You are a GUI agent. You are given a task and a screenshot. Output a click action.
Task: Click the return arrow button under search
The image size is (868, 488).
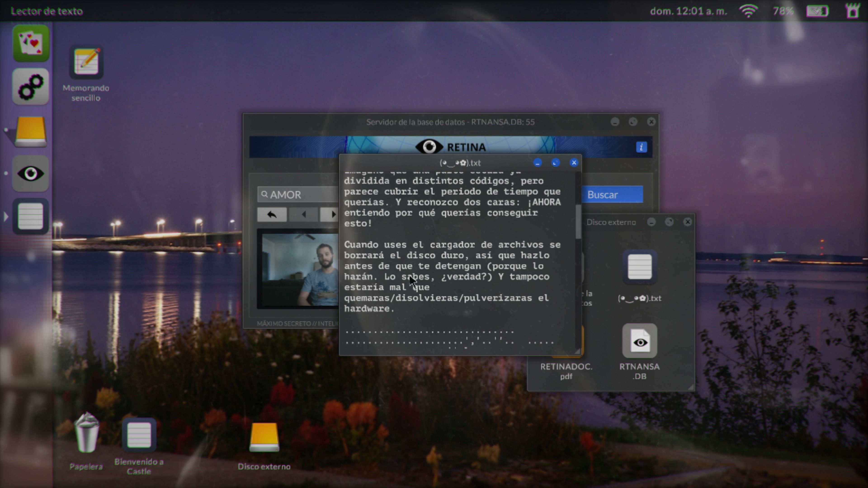271,215
